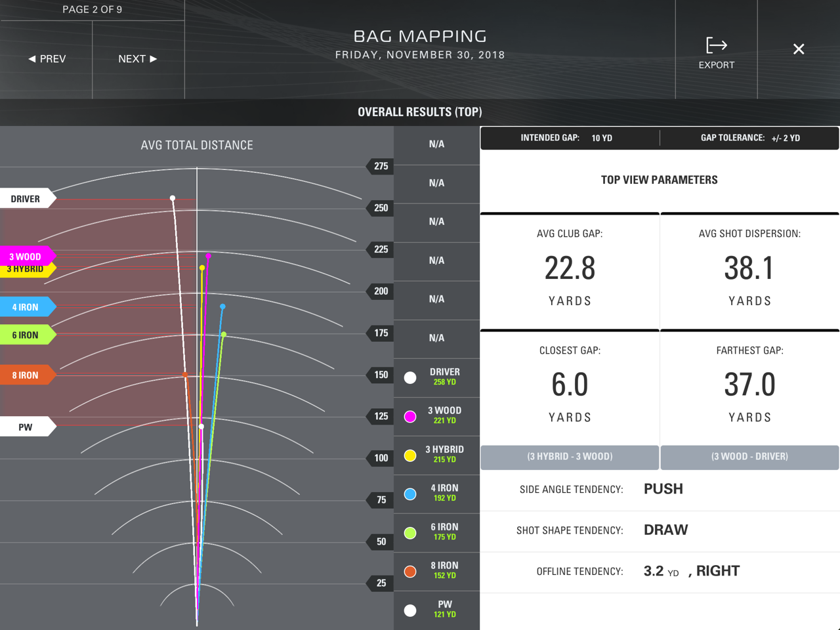
Task: Click the (3 HYBRID - 3 WOOD) closest gap bar
Action: click(x=570, y=457)
